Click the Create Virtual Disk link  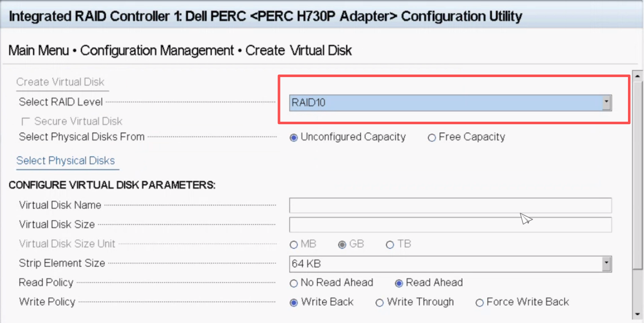click(60, 82)
